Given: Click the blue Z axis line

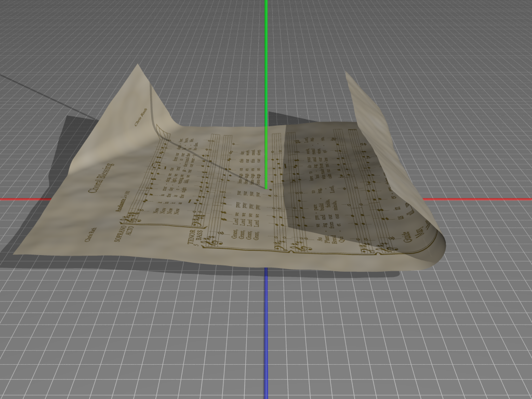Looking at the screenshot, I should coord(266,338).
